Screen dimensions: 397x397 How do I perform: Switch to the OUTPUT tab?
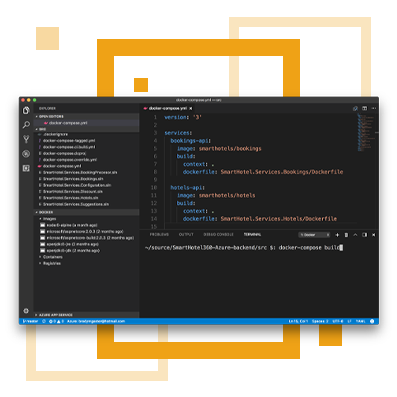[186, 235]
